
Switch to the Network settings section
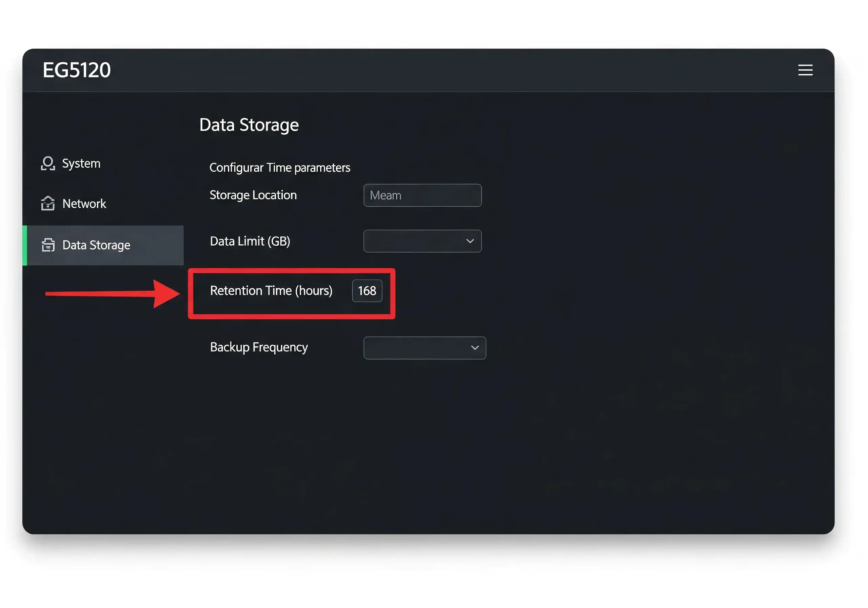84,203
